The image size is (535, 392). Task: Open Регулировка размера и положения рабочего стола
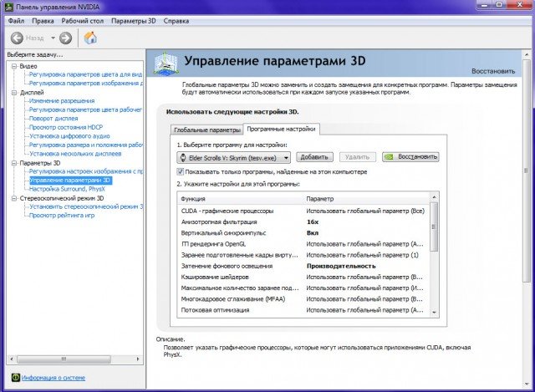(x=86, y=145)
